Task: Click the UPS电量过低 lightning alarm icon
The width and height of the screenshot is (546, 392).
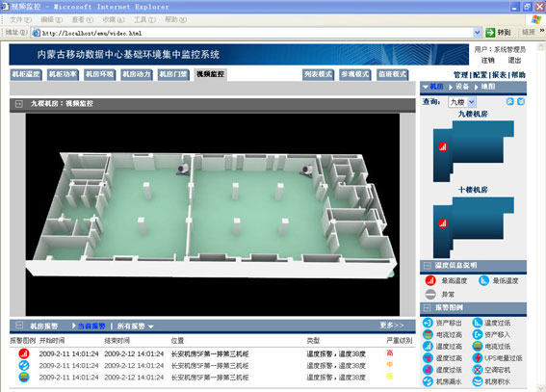Action: [x=478, y=358]
